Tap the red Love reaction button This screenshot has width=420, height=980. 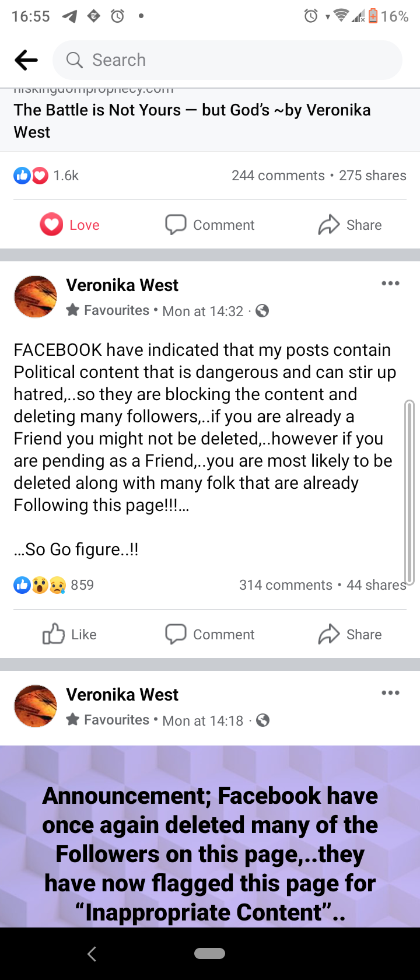click(70, 225)
